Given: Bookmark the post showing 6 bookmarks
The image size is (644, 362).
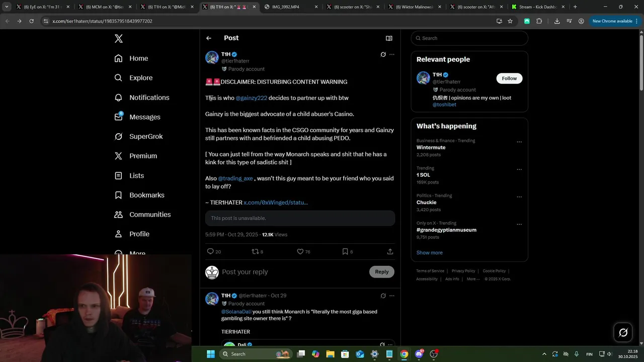Looking at the screenshot, I should click(345, 251).
